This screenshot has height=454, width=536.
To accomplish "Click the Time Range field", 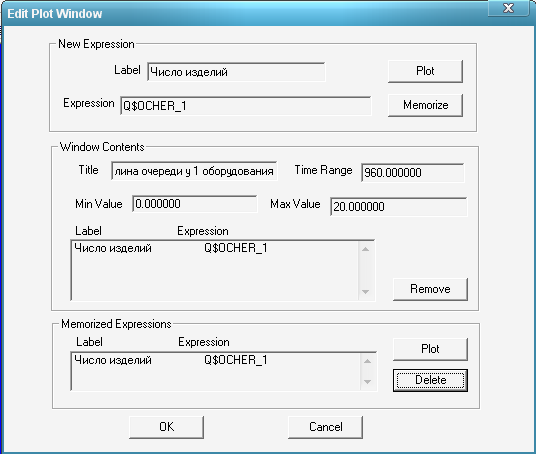I will coord(413,172).
